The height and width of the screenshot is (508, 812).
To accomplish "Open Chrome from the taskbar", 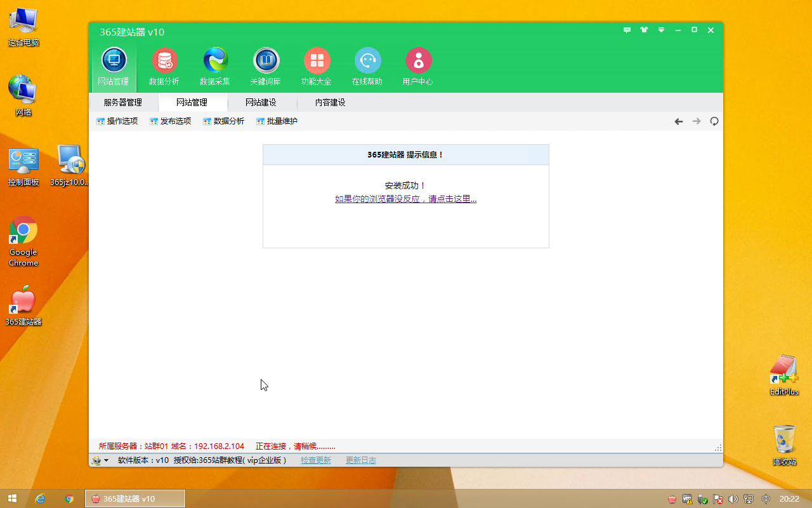I will pyautogui.click(x=69, y=498).
